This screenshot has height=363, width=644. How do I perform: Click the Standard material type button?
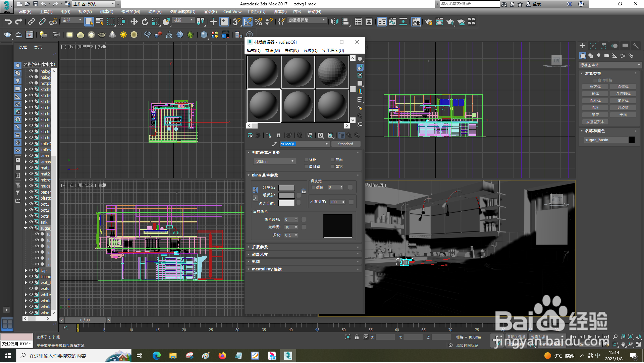[x=345, y=144]
